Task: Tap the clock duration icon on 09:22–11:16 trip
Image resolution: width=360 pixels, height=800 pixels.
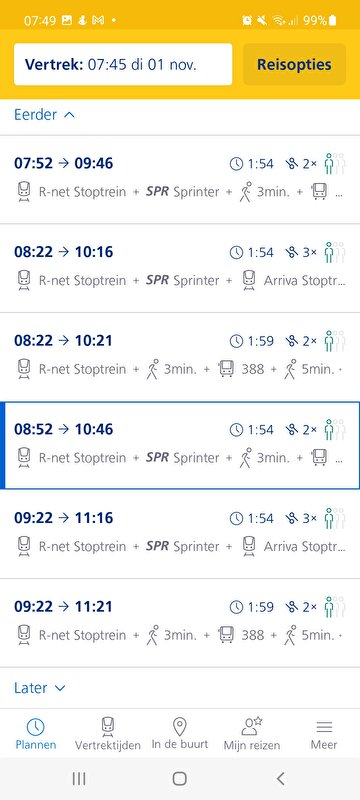Action: 236,518
